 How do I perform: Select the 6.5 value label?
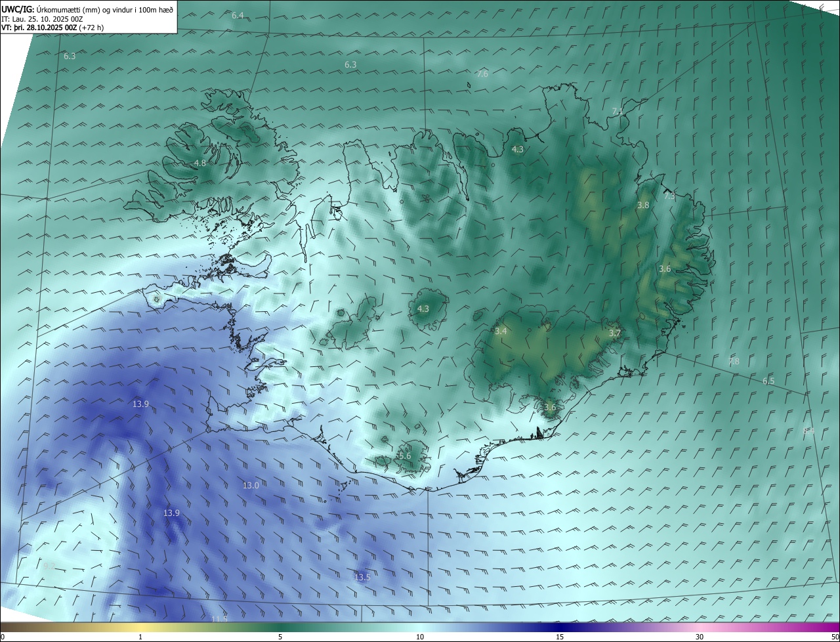click(768, 381)
